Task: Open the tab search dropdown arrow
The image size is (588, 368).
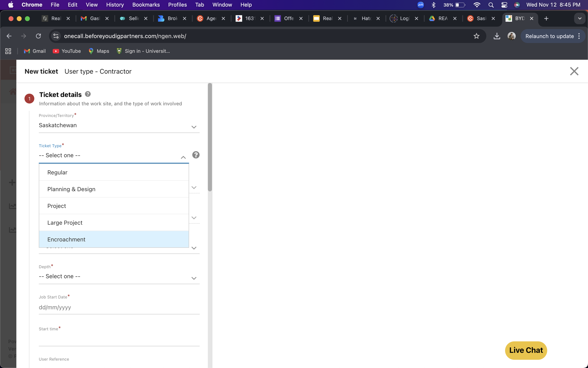Action: [x=580, y=19]
